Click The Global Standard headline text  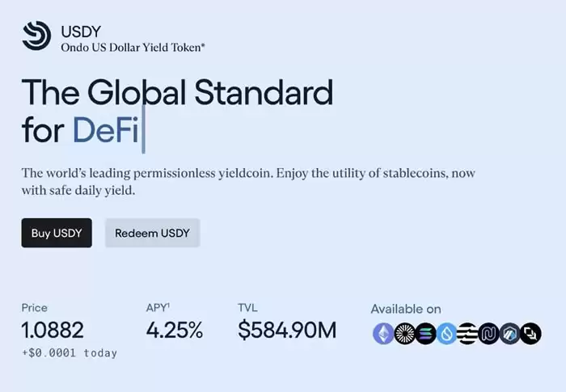[x=177, y=93]
